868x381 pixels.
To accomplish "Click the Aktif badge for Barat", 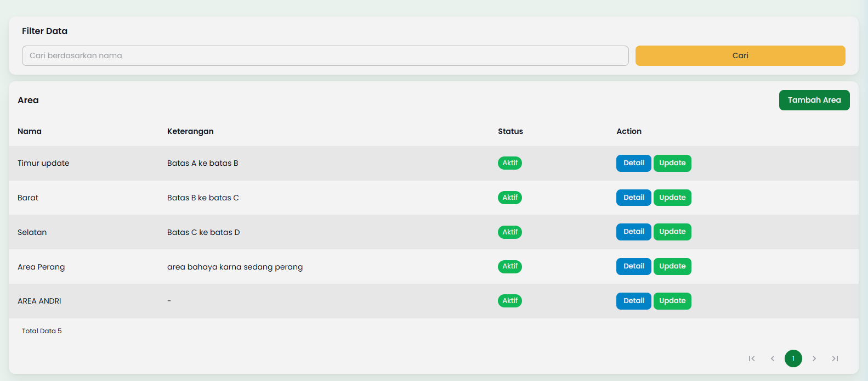I will [x=510, y=198].
